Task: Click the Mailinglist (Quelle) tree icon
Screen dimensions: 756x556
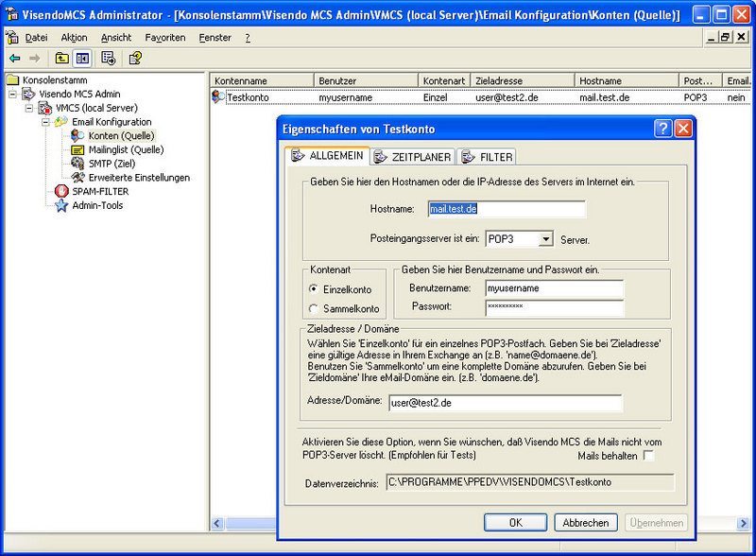Action: [x=77, y=149]
